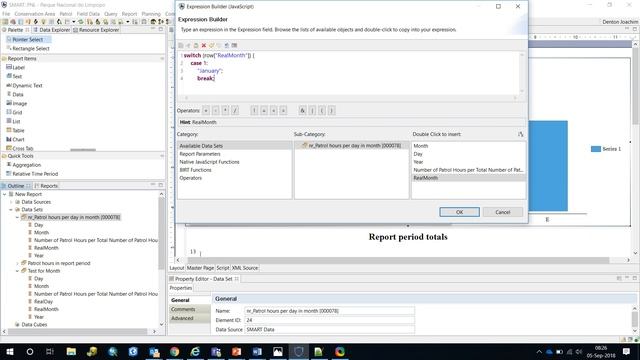The width and height of the screenshot is (640, 360).
Task: Select the Chart report item
Action: coord(15,140)
